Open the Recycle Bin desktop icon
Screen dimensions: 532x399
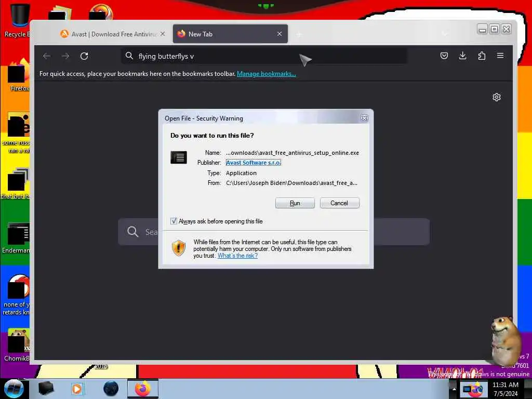pyautogui.click(x=18, y=20)
